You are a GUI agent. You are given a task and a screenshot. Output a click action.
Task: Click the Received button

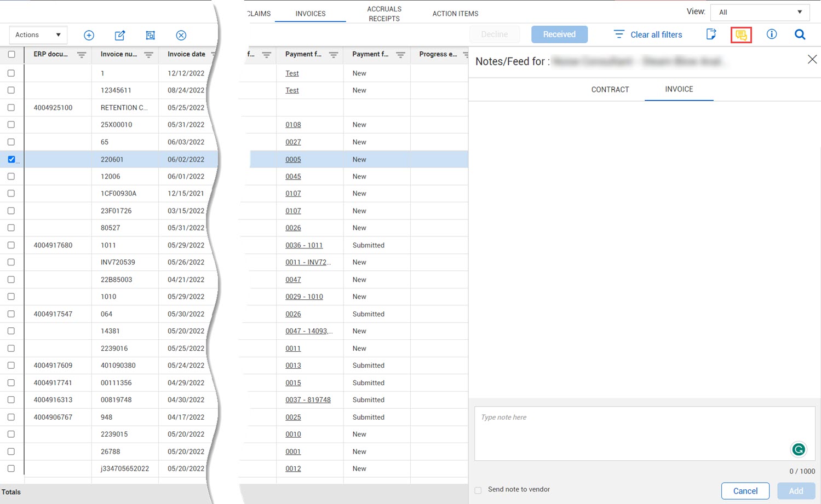(x=559, y=34)
